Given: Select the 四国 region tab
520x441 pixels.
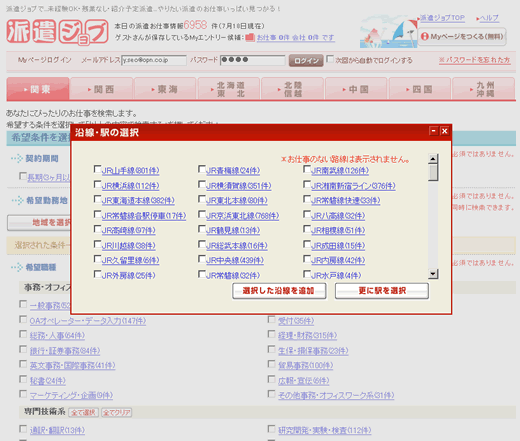Looking at the screenshot, I should [x=420, y=88].
